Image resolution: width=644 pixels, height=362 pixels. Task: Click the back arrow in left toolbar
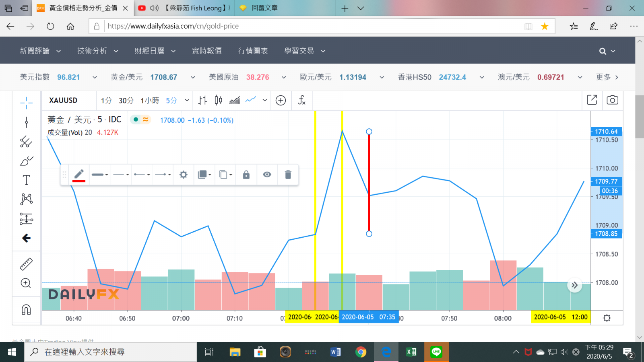click(26, 238)
